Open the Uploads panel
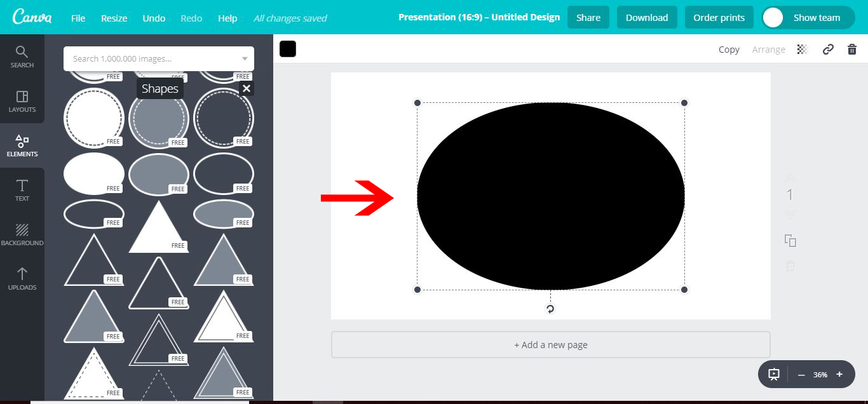This screenshot has height=404, width=868. pyautogui.click(x=22, y=278)
